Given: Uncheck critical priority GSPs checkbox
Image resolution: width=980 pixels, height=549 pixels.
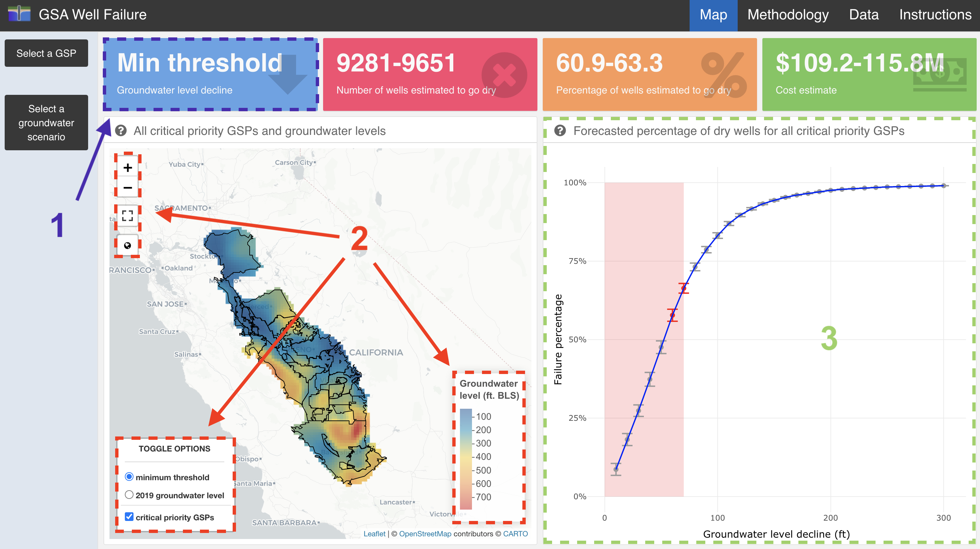Looking at the screenshot, I should (129, 517).
